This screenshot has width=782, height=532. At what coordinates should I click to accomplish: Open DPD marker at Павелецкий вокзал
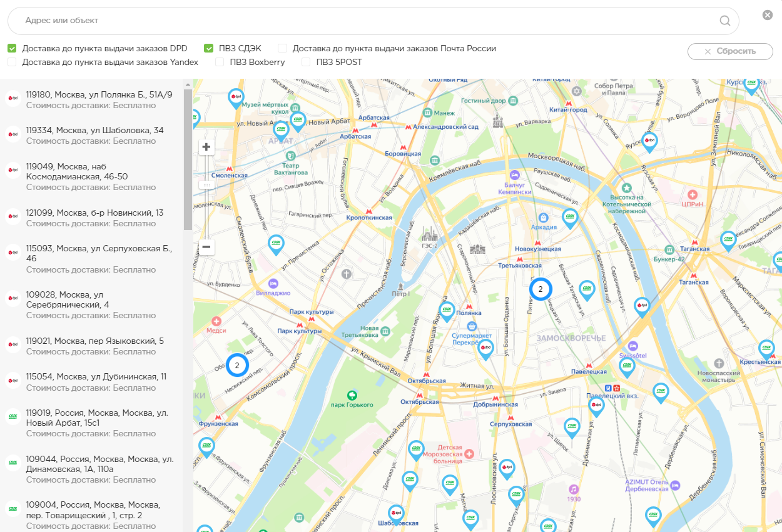[x=596, y=408]
